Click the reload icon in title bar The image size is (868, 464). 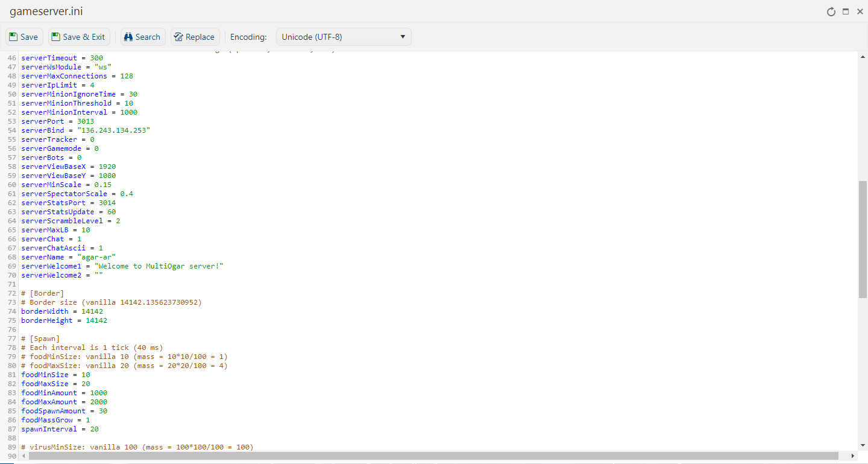831,12
